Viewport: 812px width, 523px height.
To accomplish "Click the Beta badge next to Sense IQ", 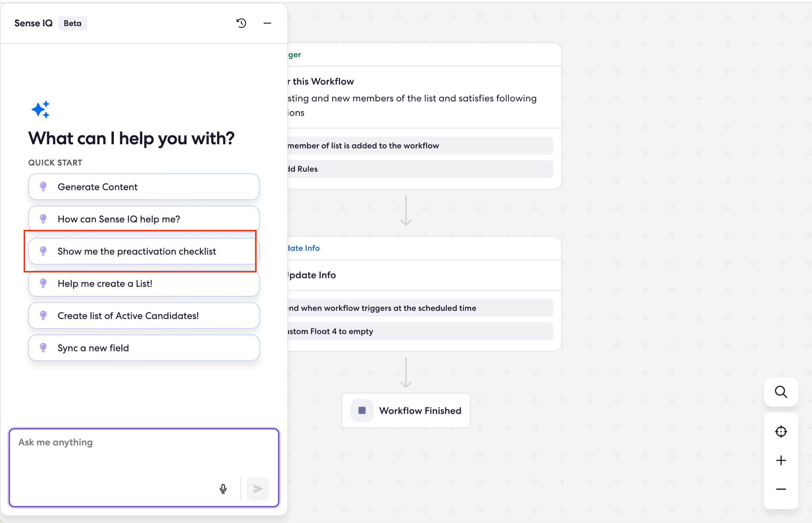I will (x=73, y=23).
